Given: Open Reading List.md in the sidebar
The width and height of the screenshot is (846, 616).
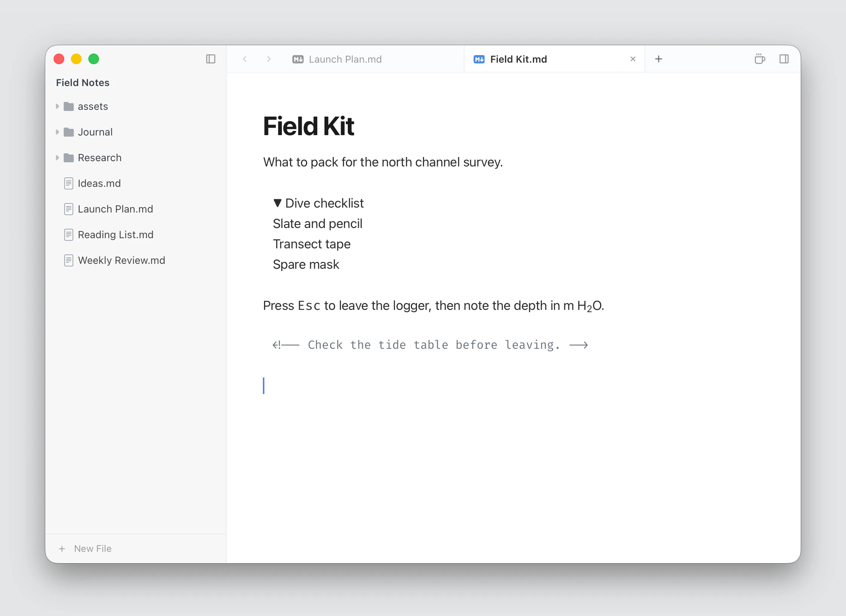Looking at the screenshot, I should pos(136,235).
